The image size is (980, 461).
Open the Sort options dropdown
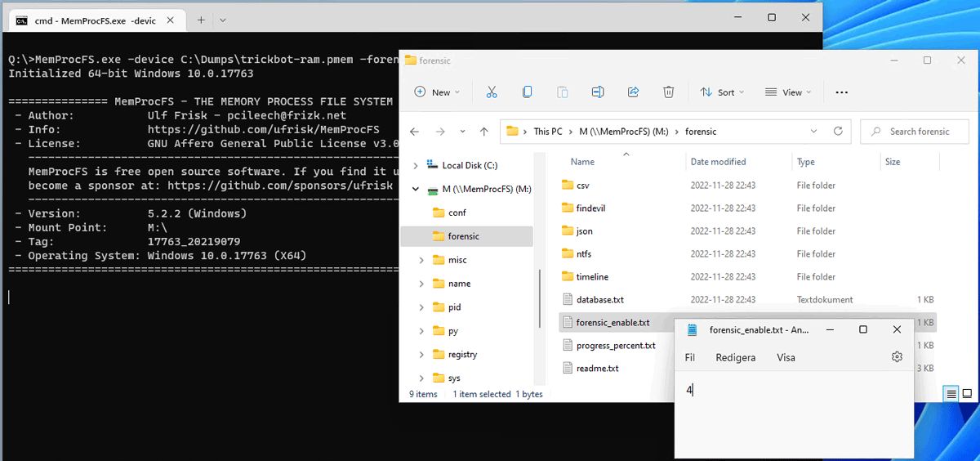[722, 92]
